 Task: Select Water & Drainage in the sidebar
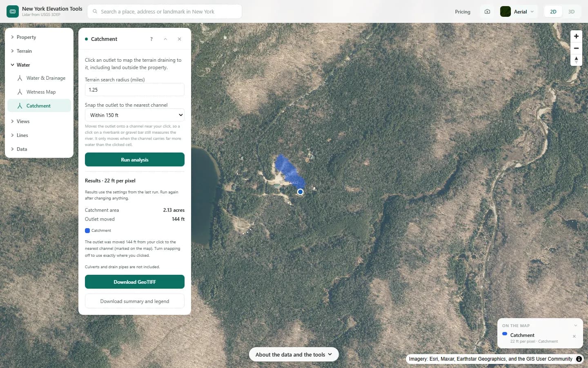click(39, 78)
